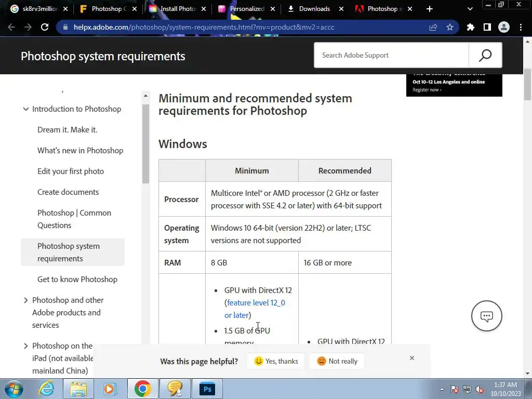Open the Windows Start button
This screenshot has height=399, width=532.
[x=13, y=389]
